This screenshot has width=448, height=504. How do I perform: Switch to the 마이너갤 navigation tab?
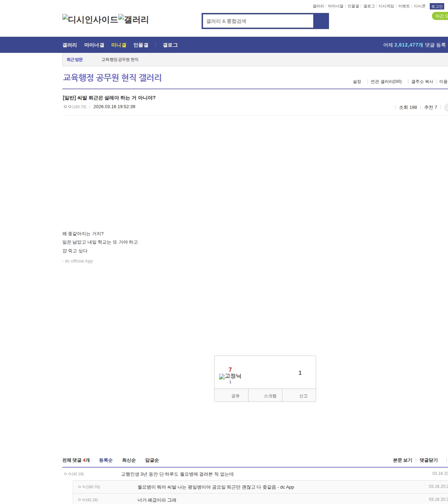click(94, 45)
